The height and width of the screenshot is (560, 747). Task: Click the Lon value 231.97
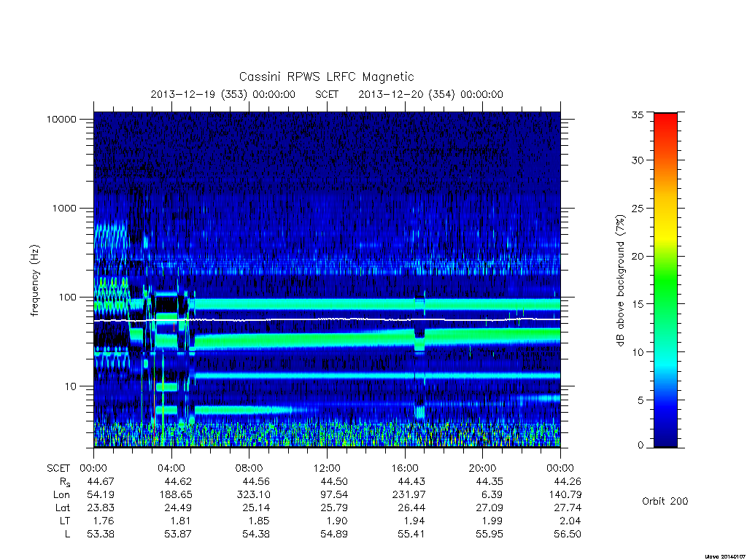[x=409, y=495]
